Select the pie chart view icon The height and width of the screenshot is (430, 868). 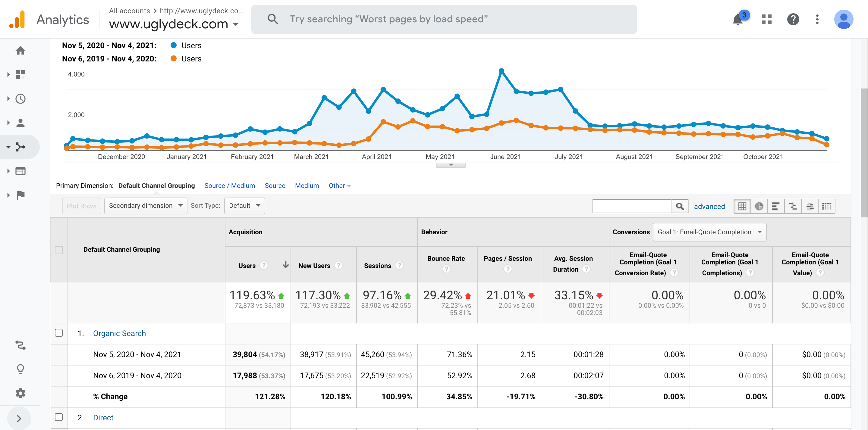pyautogui.click(x=759, y=206)
